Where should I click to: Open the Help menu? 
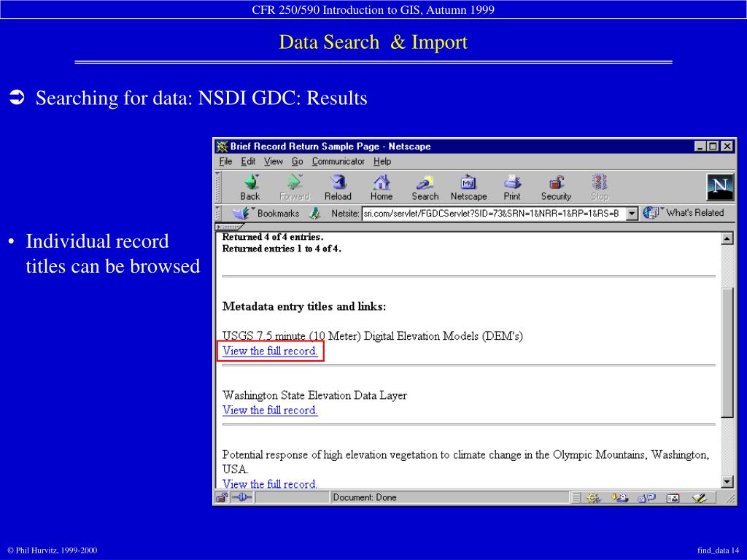pyautogui.click(x=382, y=161)
